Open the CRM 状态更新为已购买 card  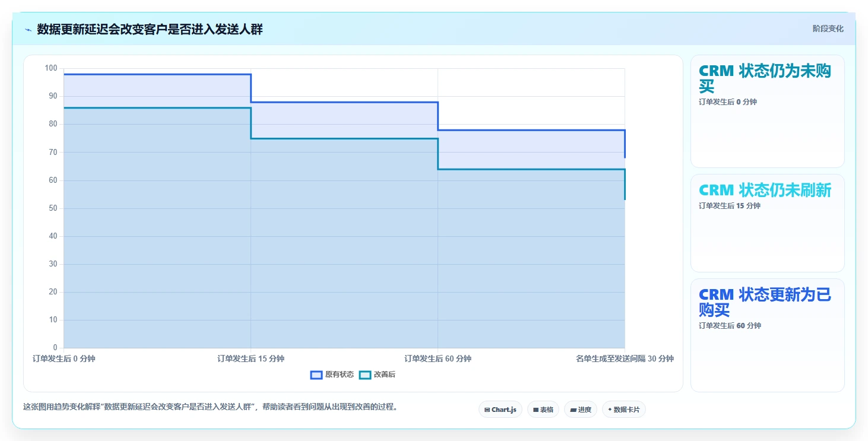click(x=767, y=335)
